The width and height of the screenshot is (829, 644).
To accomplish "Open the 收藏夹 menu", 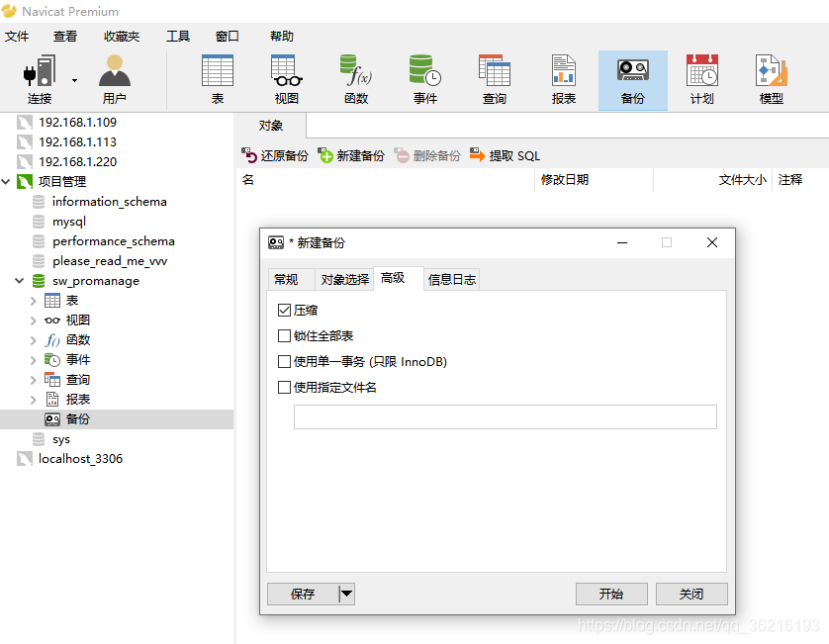I will click(x=122, y=36).
